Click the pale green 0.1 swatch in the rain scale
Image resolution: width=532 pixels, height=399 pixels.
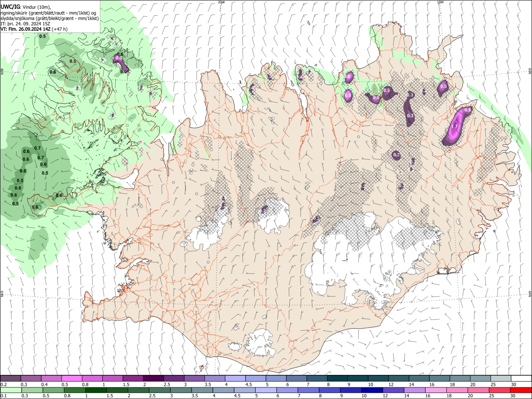[x=11, y=390]
